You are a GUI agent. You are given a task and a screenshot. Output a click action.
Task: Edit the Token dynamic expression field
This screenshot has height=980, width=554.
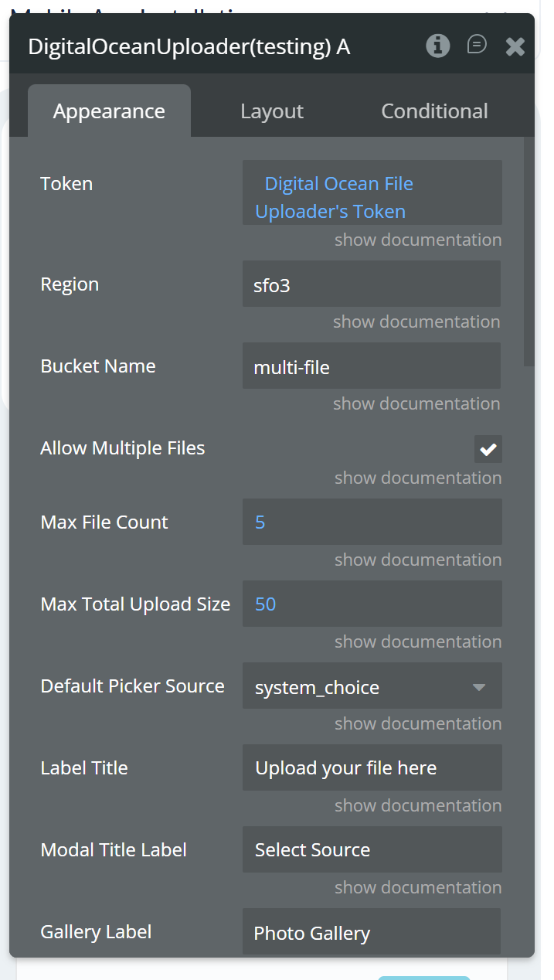pyautogui.click(x=372, y=192)
